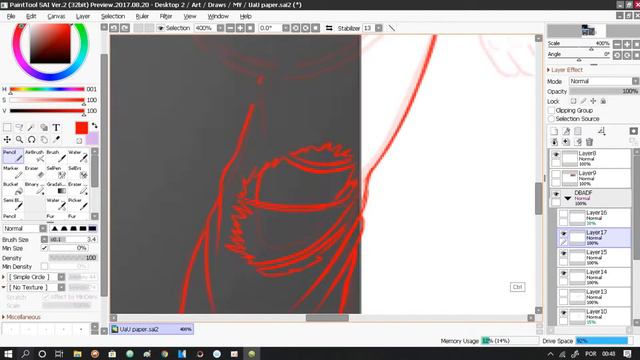Open the Layer menu
The width and height of the screenshot is (640, 360).
tap(83, 16)
